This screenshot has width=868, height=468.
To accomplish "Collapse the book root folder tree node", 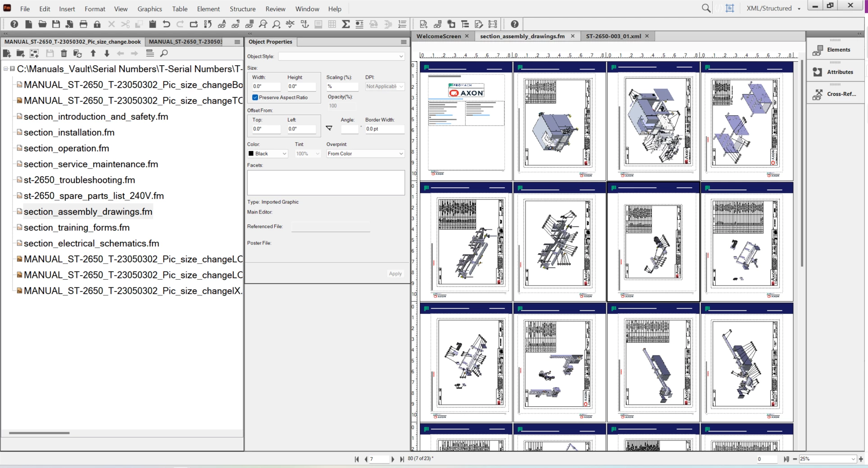I will point(6,69).
